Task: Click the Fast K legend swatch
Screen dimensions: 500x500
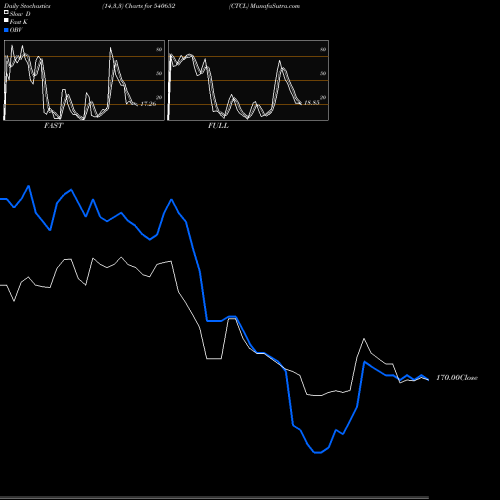Action: (x=6, y=21)
